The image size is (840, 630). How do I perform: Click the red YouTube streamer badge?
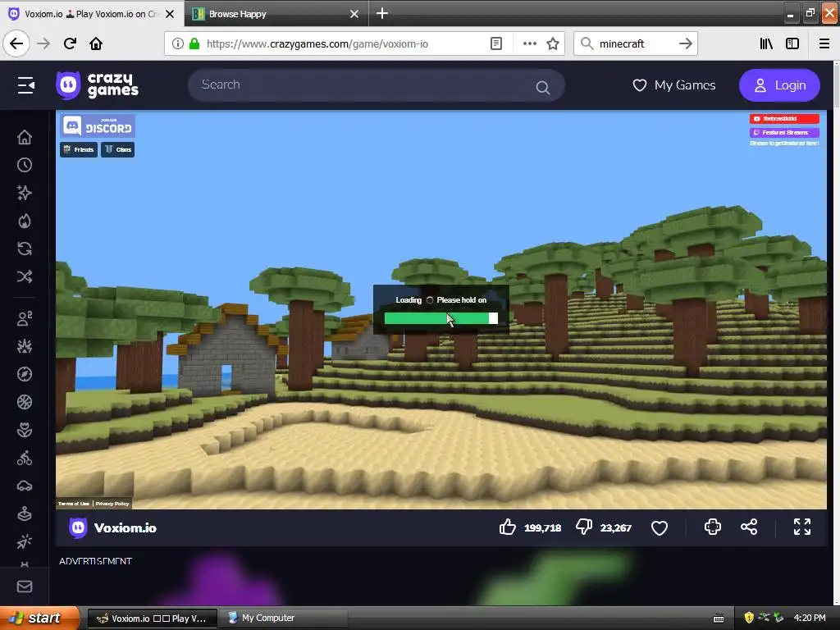(x=784, y=119)
